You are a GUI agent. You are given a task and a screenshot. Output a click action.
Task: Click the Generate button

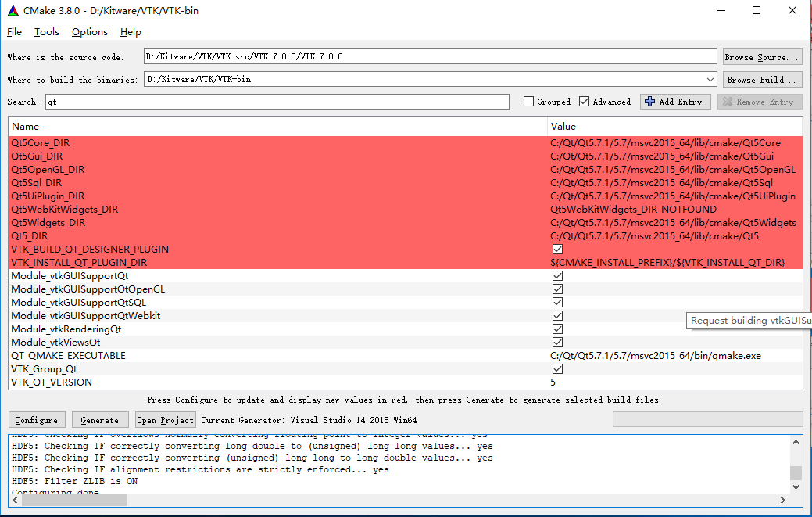99,420
